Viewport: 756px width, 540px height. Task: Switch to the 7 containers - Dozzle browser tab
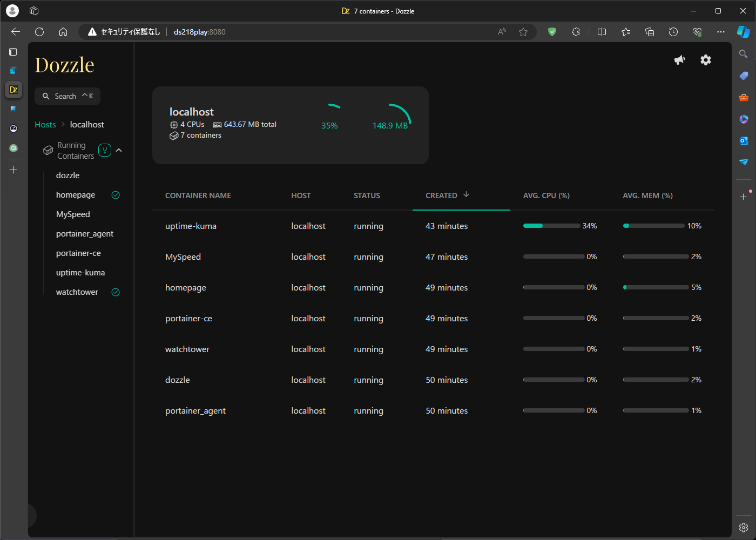[378, 11]
